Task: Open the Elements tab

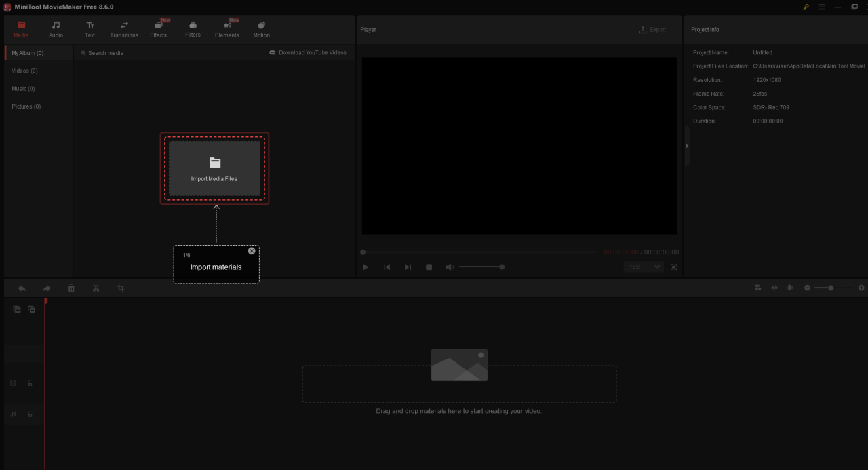Action: tap(227, 29)
